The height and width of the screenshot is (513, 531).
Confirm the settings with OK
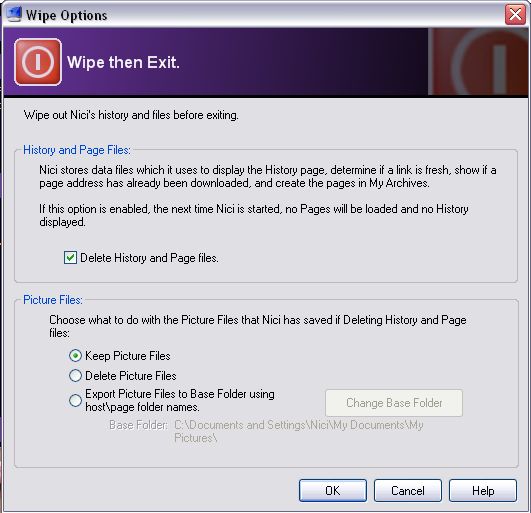click(333, 491)
